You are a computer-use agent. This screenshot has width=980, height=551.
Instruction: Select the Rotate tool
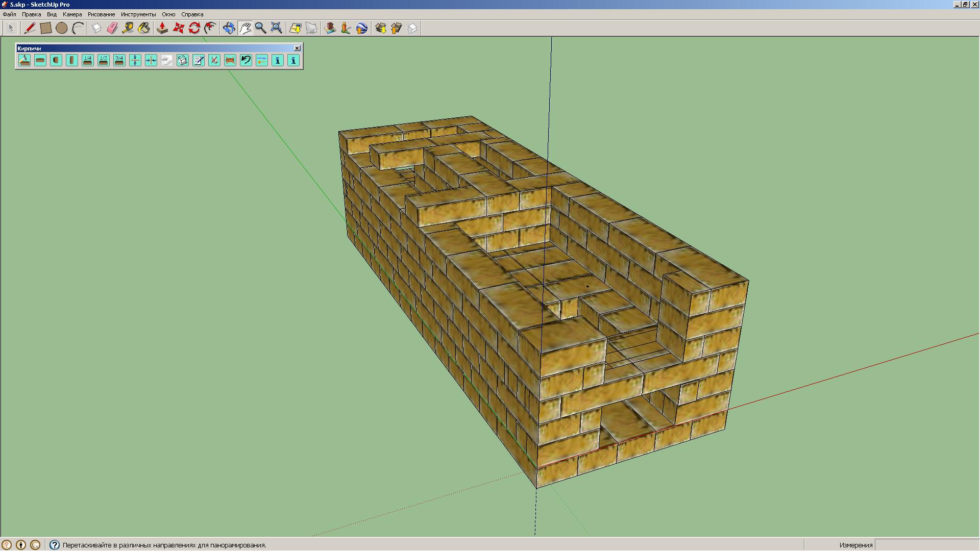coord(194,28)
